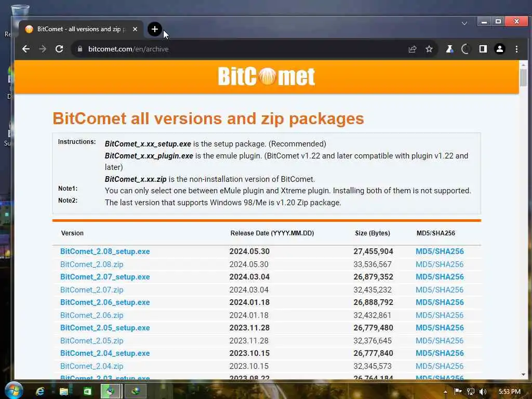Click the taskbar clock showing 5:53 PM
Screen dimensions: 532x399
click(509, 392)
